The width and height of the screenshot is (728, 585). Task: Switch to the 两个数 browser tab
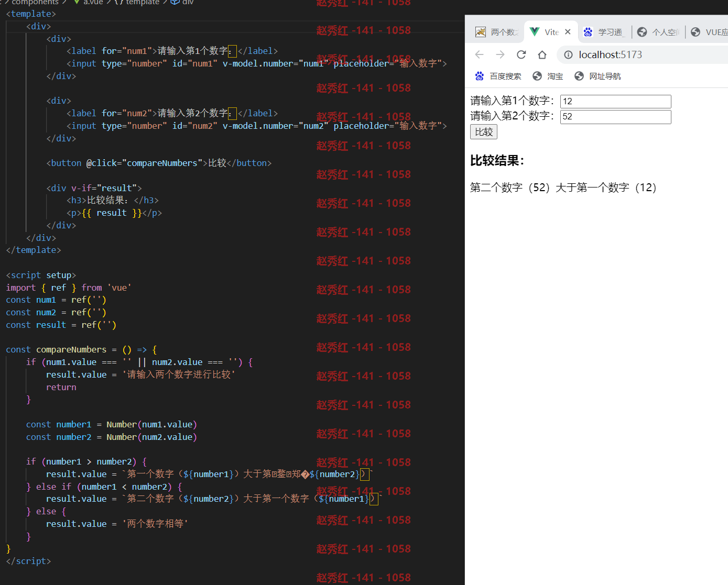click(496, 32)
